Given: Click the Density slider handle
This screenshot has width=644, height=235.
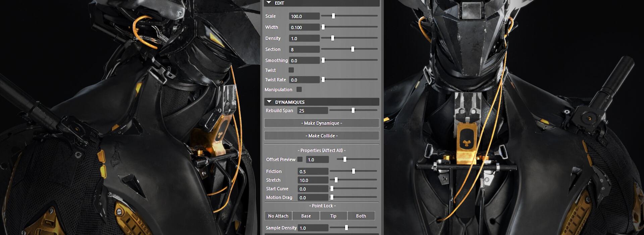Looking at the screenshot, I should pyautogui.click(x=332, y=38).
